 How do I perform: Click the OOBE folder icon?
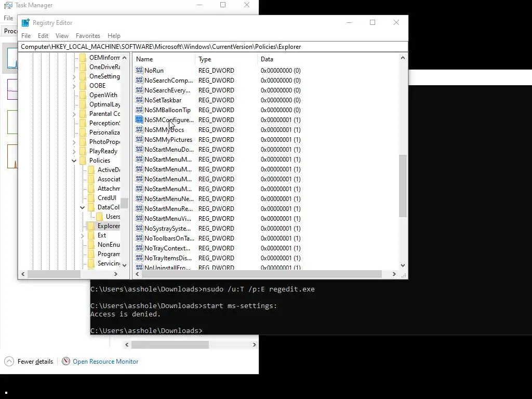click(83, 86)
